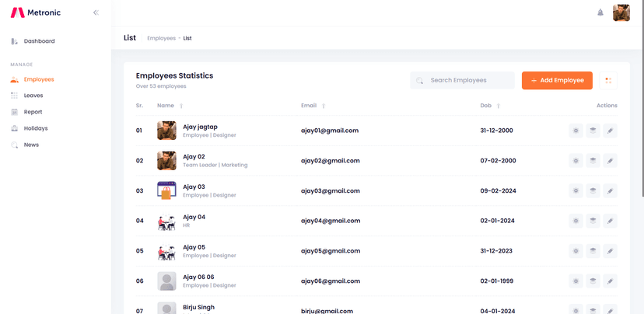This screenshot has width=644, height=314.
Task: Open the Dashboard menu item
Action: pyautogui.click(x=39, y=41)
